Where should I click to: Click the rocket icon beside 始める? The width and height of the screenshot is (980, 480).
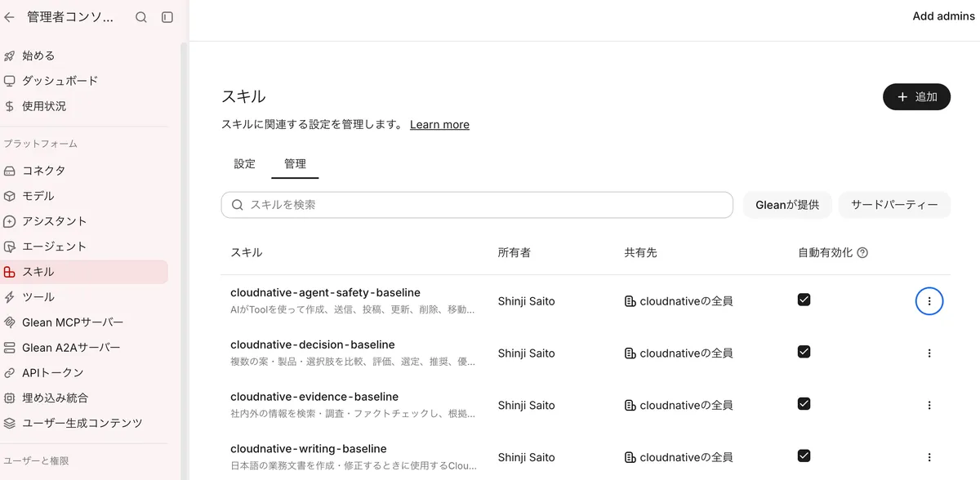pyautogui.click(x=10, y=56)
